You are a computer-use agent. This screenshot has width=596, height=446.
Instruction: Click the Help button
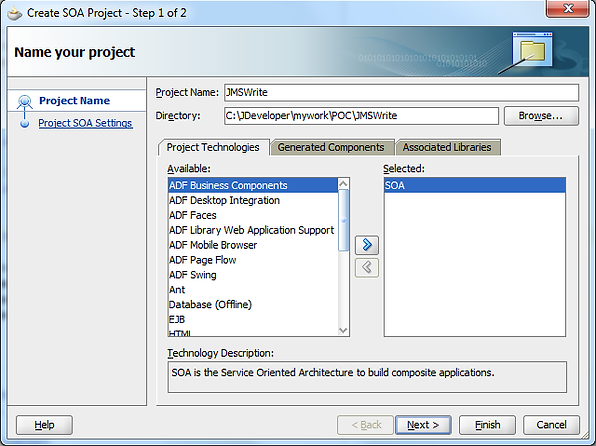coord(44,425)
